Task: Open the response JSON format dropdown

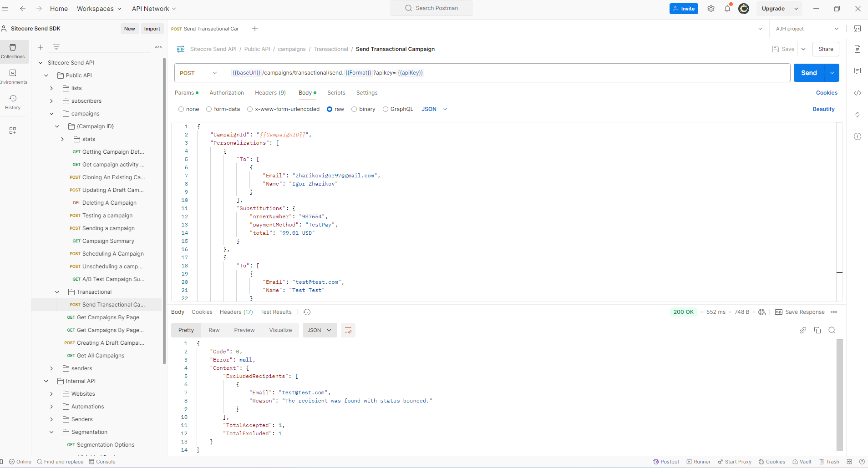Action: pyautogui.click(x=320, y=330)
